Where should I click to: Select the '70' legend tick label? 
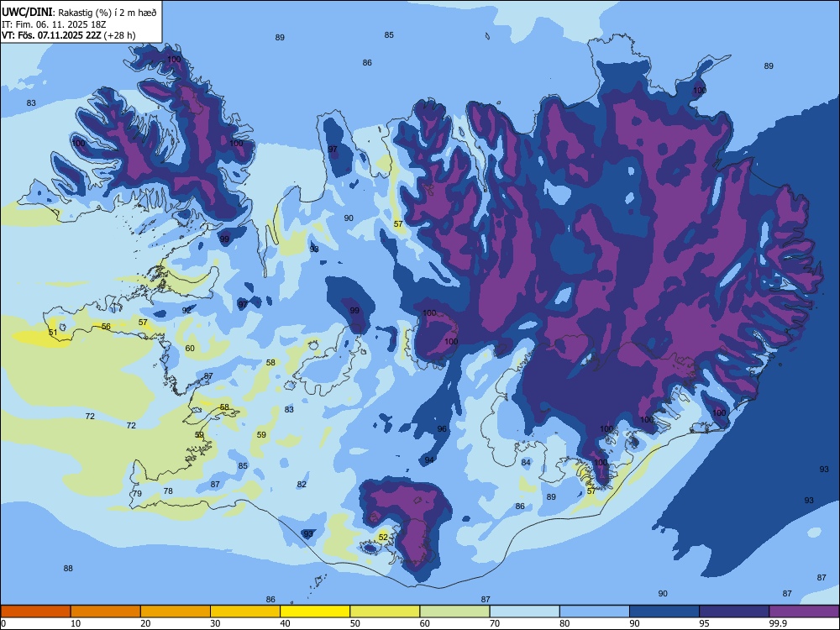click(495, 623)
